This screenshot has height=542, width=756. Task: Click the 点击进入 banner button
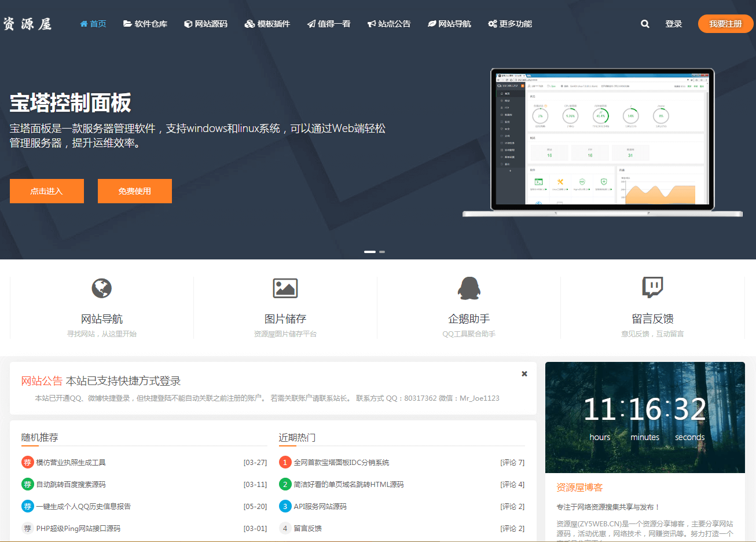pyautogui.click(x=47, y=191)
